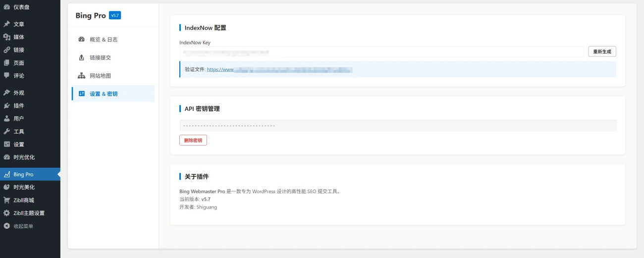Click the 概览 & 日志 gauge icon
The width and height of the screenshot is (644, 258).
coord(82,40)
